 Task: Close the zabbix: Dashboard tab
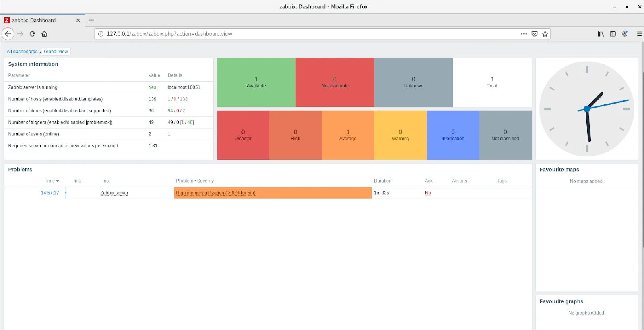click(x=78, y=20)
